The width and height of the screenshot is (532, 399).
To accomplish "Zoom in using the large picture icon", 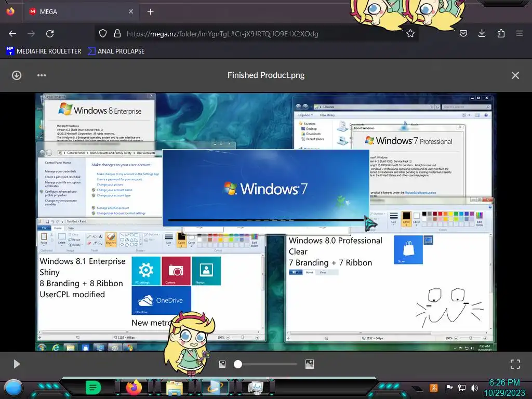I will tap(310, 364).
